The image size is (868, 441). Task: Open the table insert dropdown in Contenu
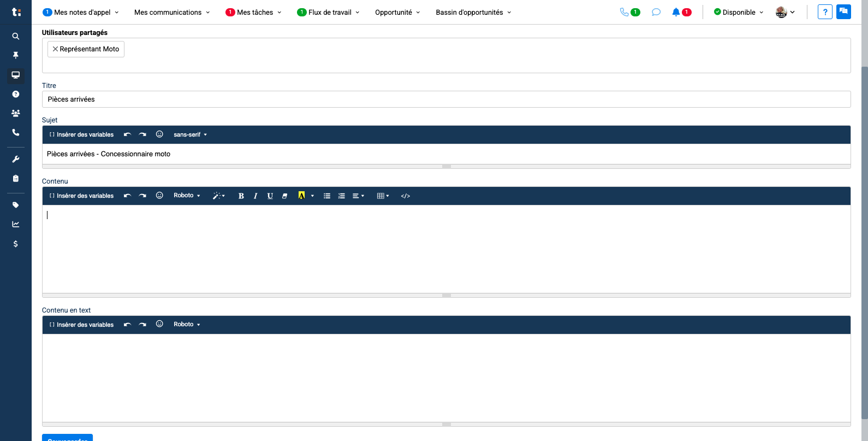pos(383,196)
